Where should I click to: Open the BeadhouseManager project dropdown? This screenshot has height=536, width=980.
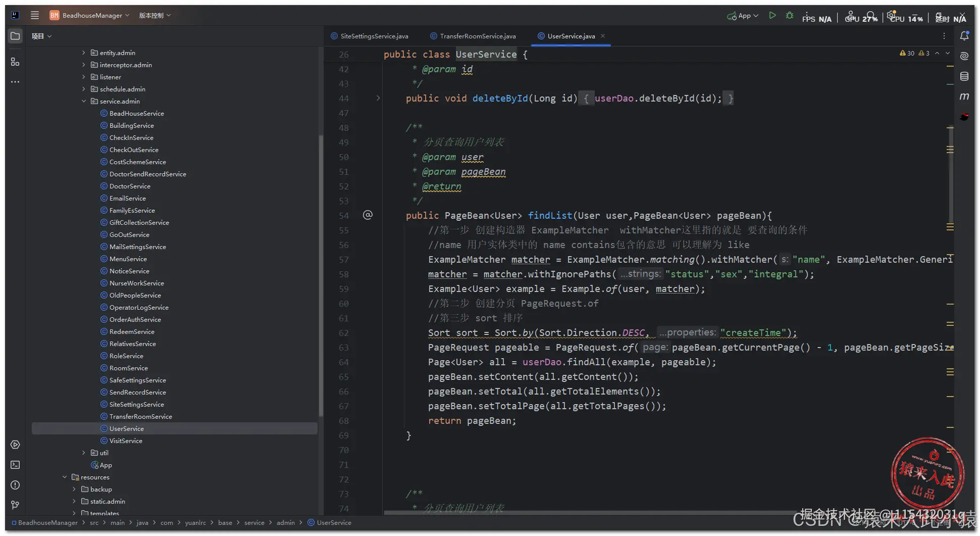[95, 15]
